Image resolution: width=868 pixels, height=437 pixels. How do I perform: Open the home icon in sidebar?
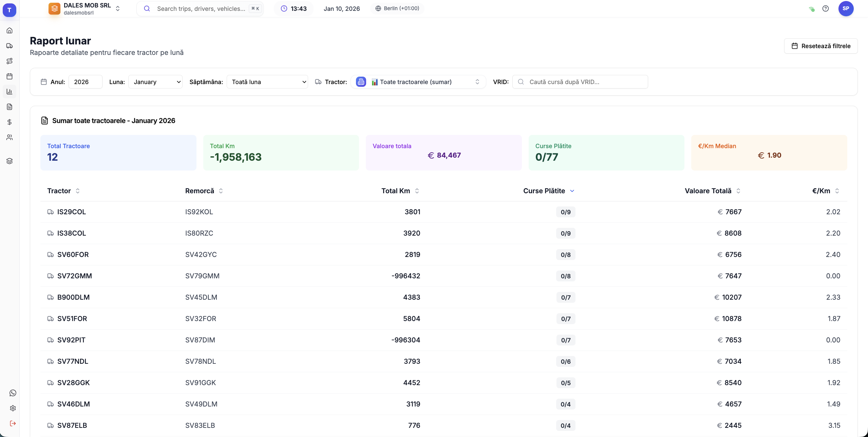(x=10, y=31)
